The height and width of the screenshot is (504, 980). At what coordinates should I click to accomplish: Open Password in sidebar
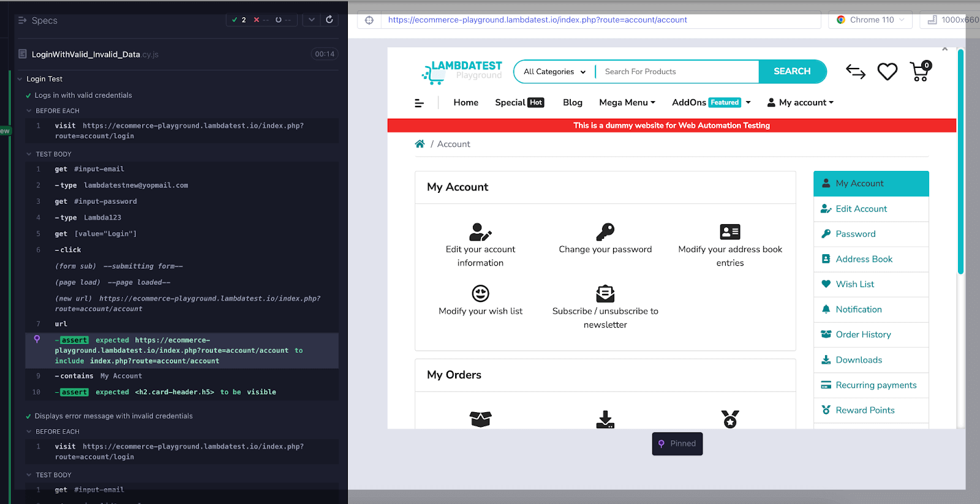871,234
